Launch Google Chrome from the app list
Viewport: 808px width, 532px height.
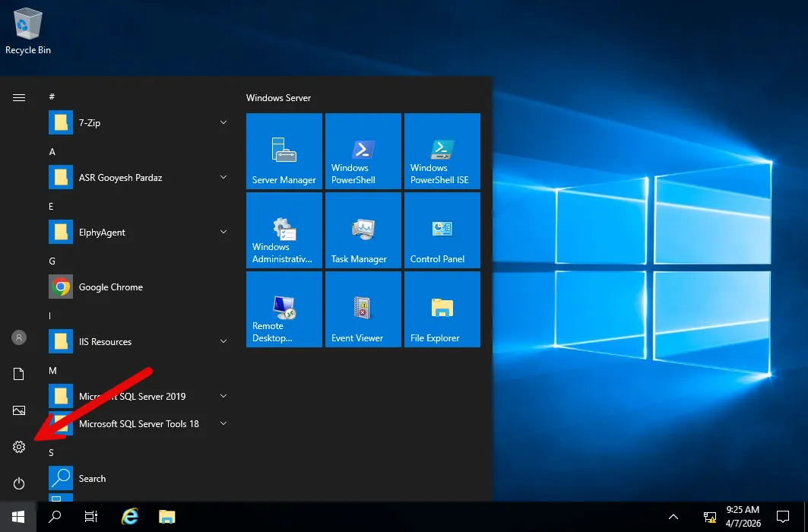click(x=110, y=287)
